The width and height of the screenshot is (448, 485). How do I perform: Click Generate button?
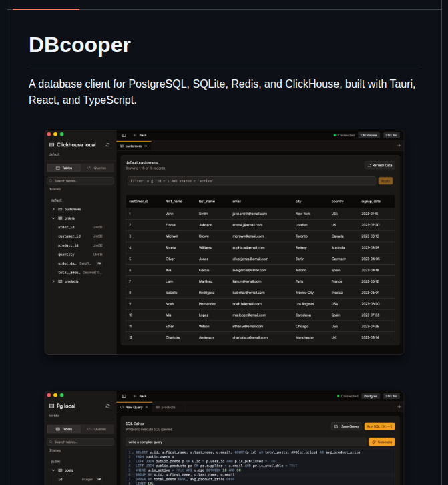(x=382, y=442)
